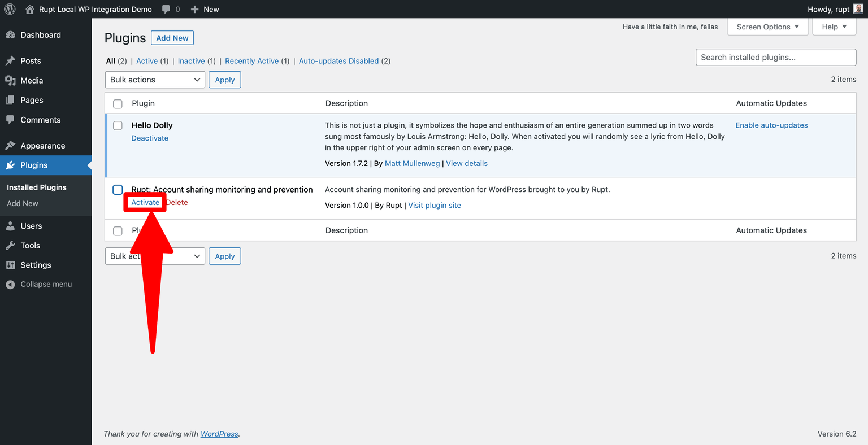Open Add New plugins submenu item

click(x=23, y=203)
